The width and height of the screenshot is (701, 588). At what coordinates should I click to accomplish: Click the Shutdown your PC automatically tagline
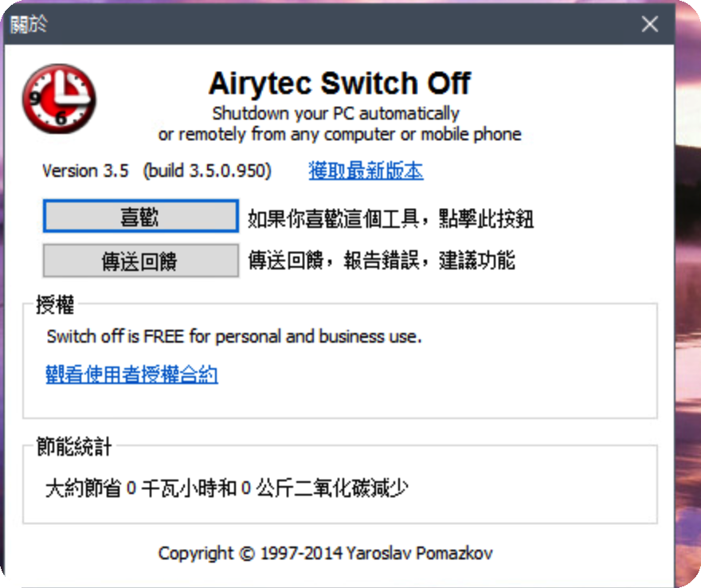335,113
